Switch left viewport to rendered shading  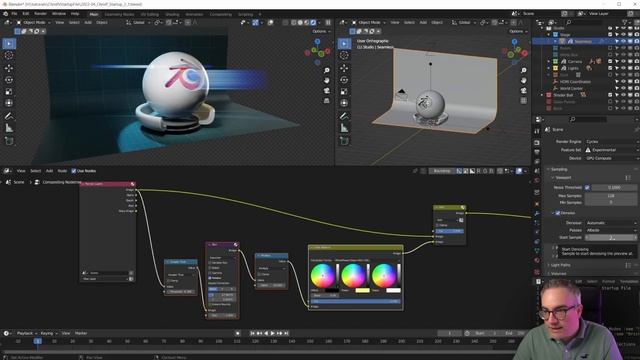tap(313, 22)
